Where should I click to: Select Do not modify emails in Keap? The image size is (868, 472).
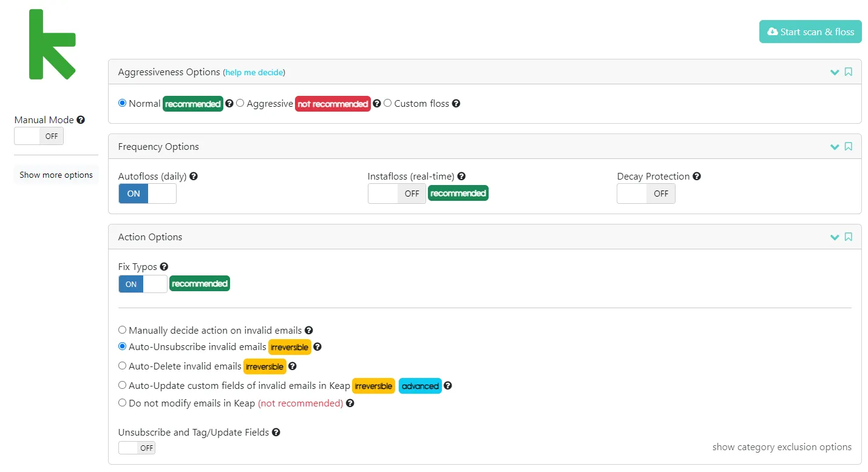[122, 403]
